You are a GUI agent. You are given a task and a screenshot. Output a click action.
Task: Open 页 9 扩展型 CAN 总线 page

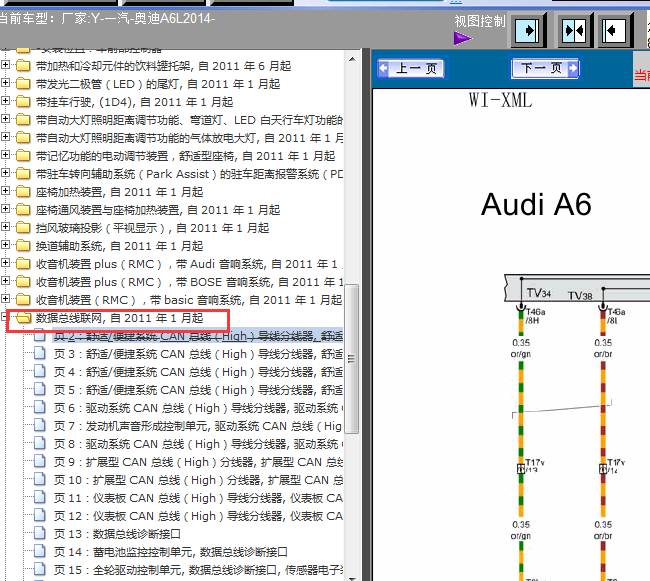(x=198, y=462)
